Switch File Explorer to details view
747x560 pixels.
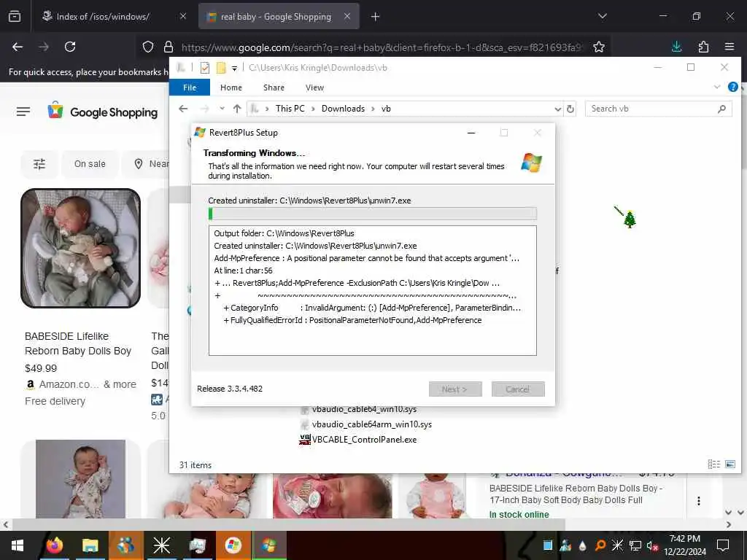[713, 464]
